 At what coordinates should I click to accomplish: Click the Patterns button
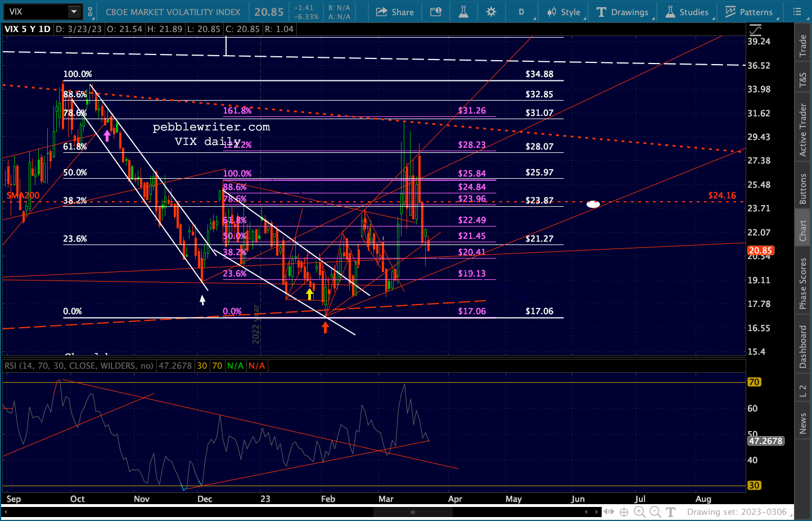point(749,12)
